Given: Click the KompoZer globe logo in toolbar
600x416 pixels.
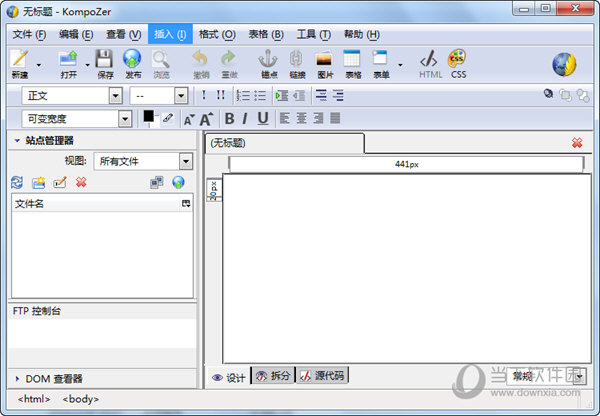Looking at the screenshot, I should (564, 64).
